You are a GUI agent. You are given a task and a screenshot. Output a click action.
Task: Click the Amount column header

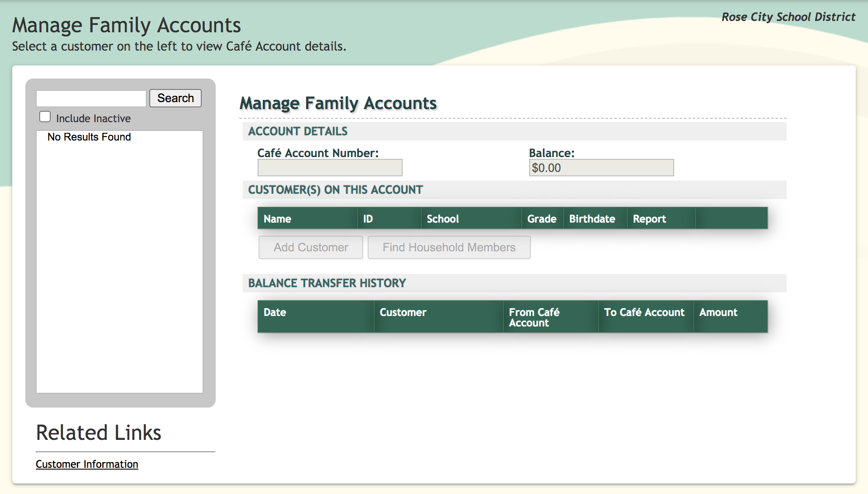(x=718, y=312)
